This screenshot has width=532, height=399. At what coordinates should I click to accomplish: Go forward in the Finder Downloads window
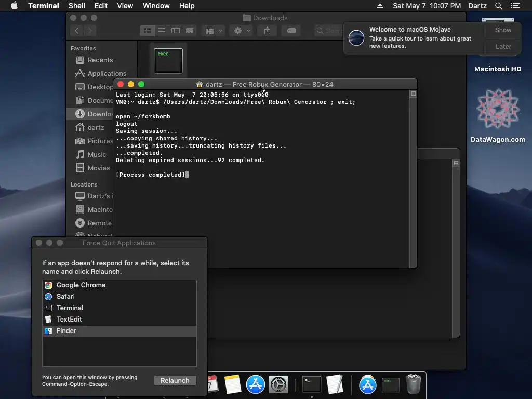[x=90, y=31]
